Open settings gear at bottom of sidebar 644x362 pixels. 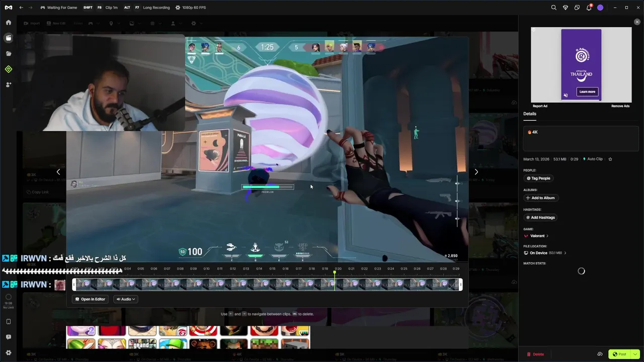click(9, 353)
